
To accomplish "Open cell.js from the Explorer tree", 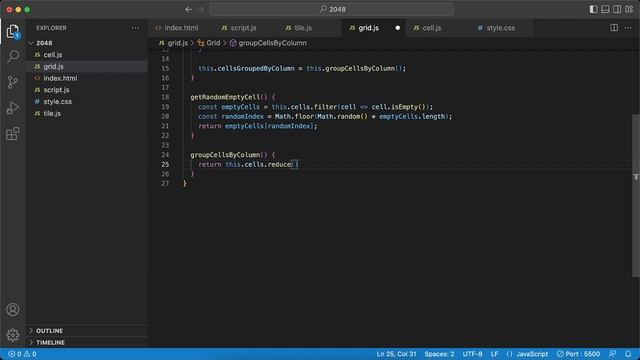I will tap(53, 55).
